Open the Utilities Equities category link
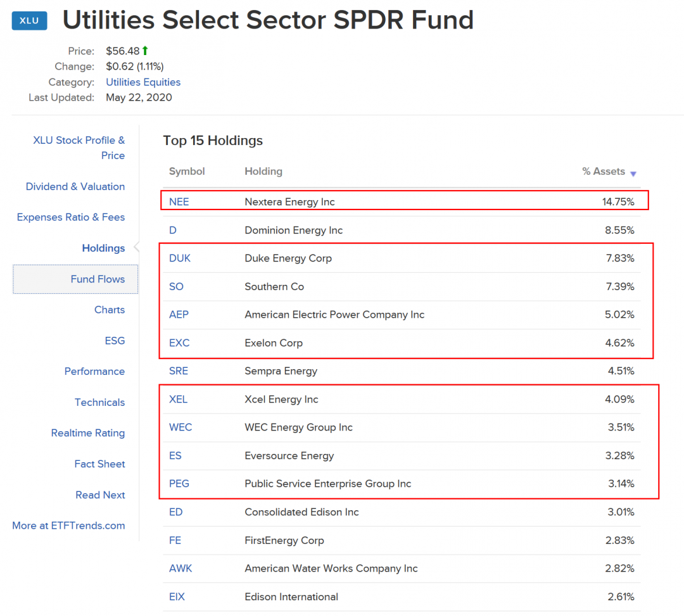Image resolution: width=684 pixels, height=616 pixels. [143, 82]
